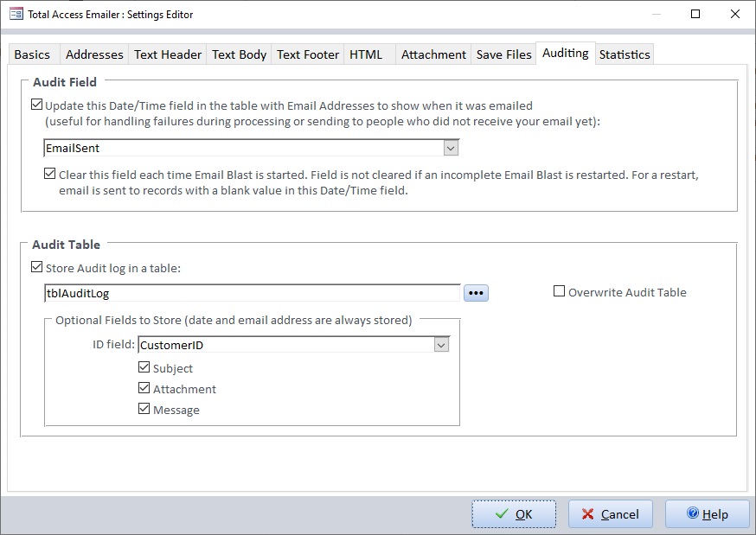Select the Save Files tab
The image size is (756, 535).
click(503, 54)
